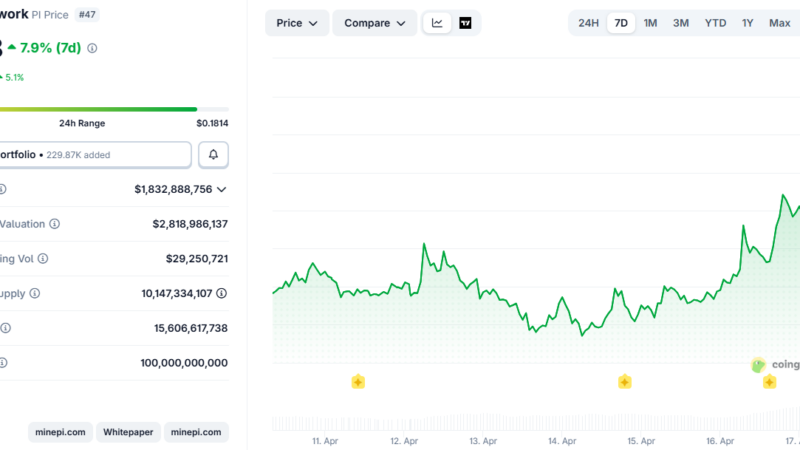Screen dimensions: 800x450
Task: Click the $29,250,721 trading volume value
Action: [x=196, y=259]
